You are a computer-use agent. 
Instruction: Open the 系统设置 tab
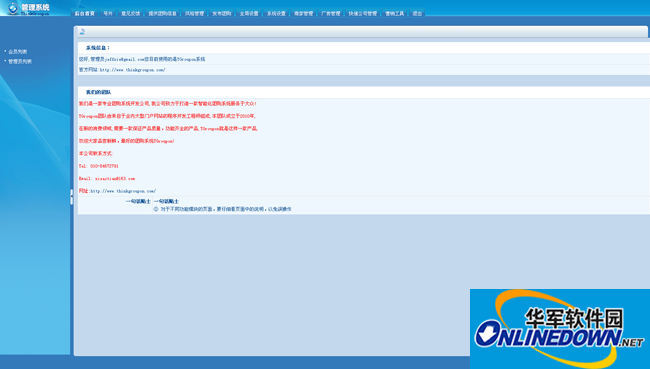(x=276, y=13)
